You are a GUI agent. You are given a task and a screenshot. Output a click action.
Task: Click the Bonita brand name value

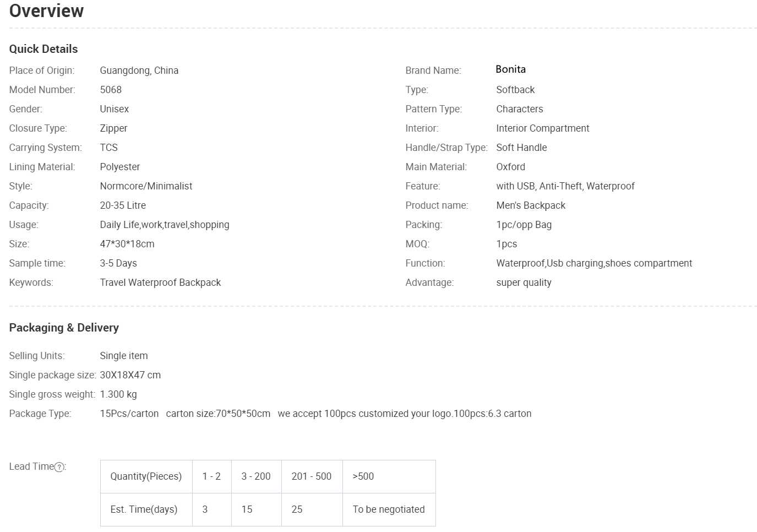[x=511, y=69]
